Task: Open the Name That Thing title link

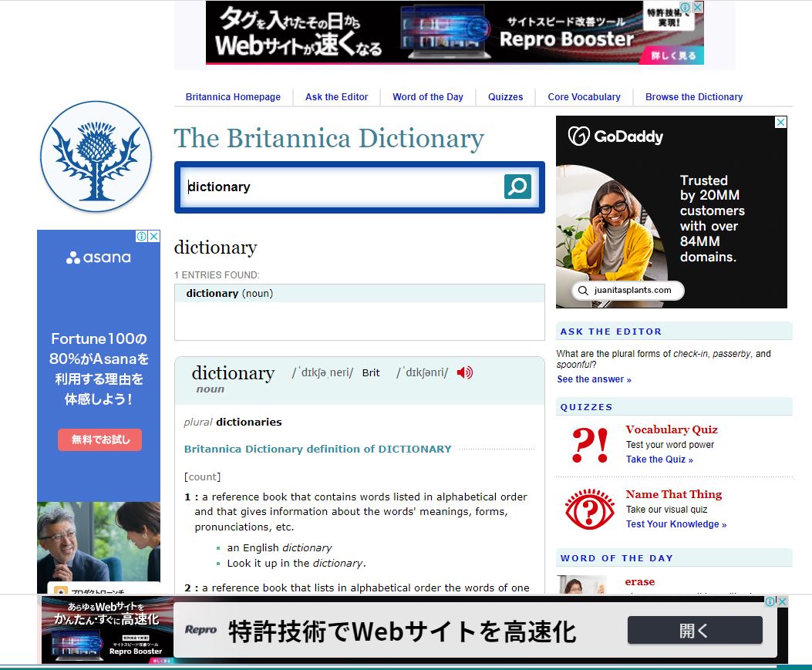Action: 673,494
